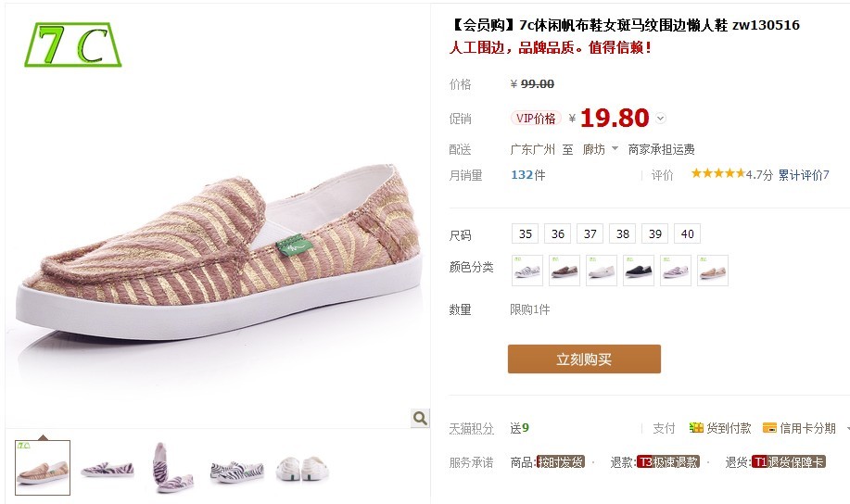Choose the brown shoe color swatch
Image resolution: width=850 pixels, height=504 pixels.
point(565,271)
